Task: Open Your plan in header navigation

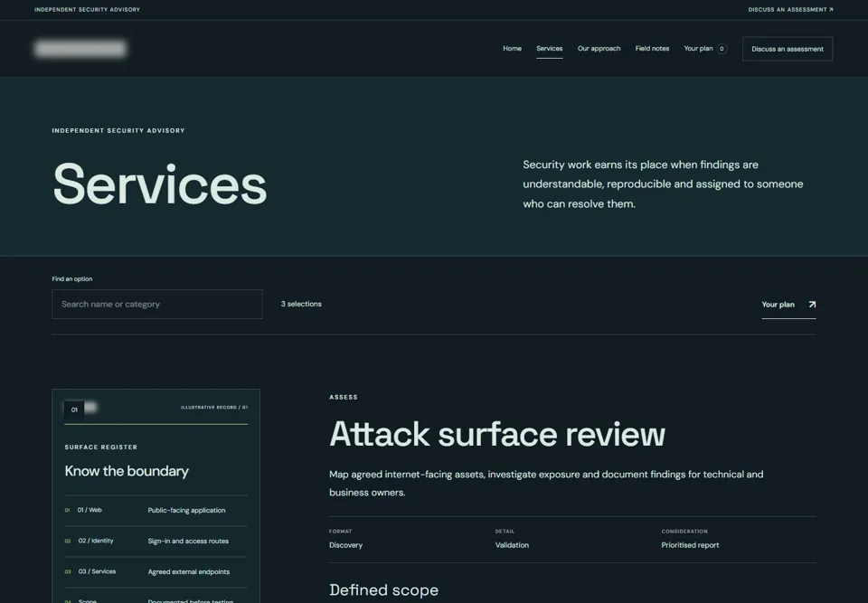Action: [698, 49]
